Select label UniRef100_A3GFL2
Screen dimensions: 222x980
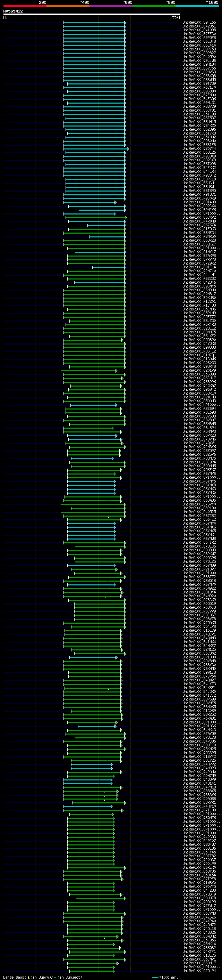(x=199, y=351)
